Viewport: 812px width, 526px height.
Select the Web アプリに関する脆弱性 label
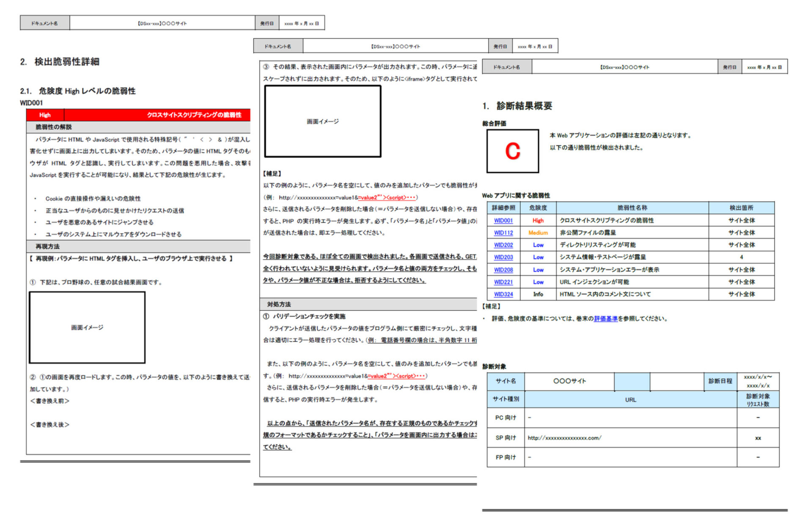pyautogui.click(x=516, y=195)
